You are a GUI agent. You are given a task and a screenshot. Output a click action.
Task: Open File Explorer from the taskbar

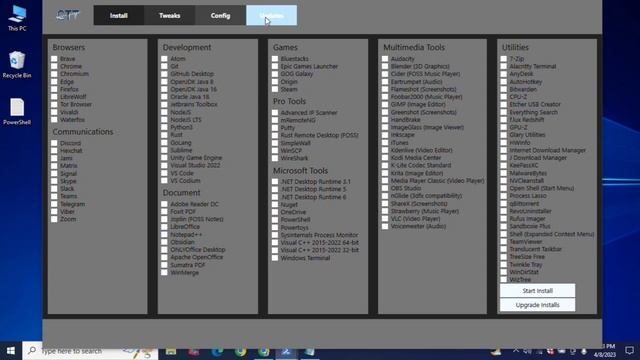click(x=171, y=351)
